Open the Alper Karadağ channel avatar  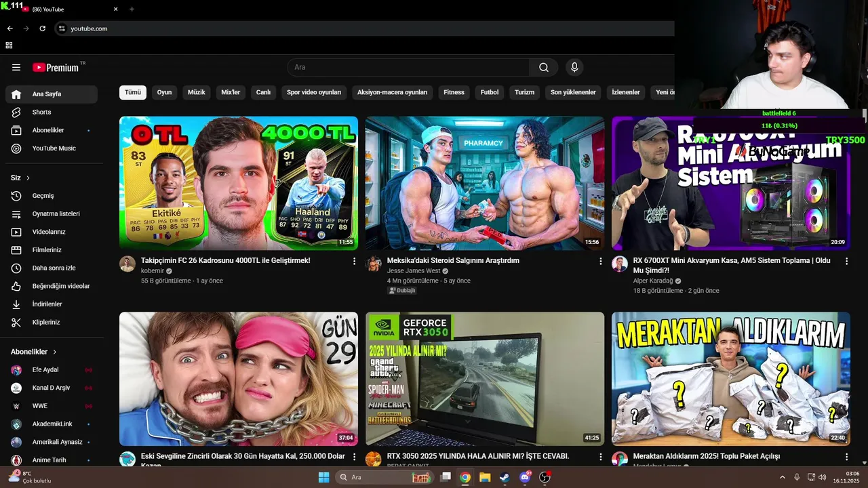(x=620, y=264)
